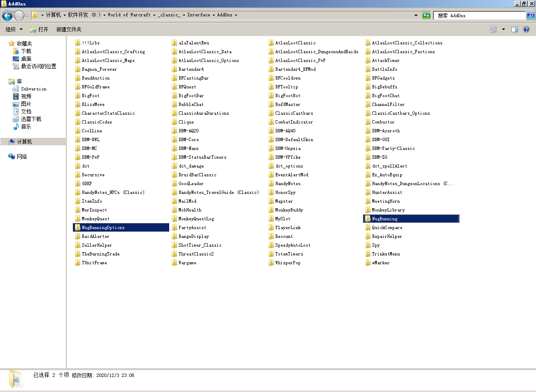
Task: Click the 新建文件夹 (New Folder) button
Action: click(68, 29)
